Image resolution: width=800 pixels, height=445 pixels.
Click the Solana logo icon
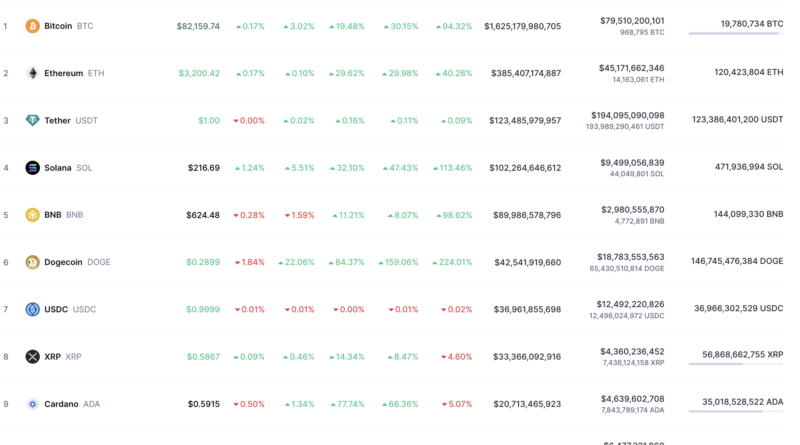pos(32,168)
